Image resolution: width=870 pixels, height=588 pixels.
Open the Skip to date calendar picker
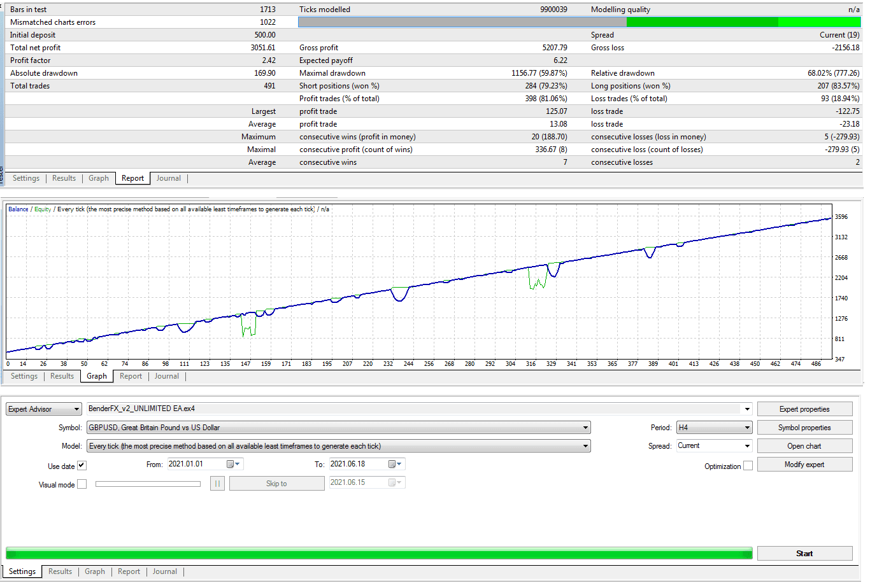396,483
